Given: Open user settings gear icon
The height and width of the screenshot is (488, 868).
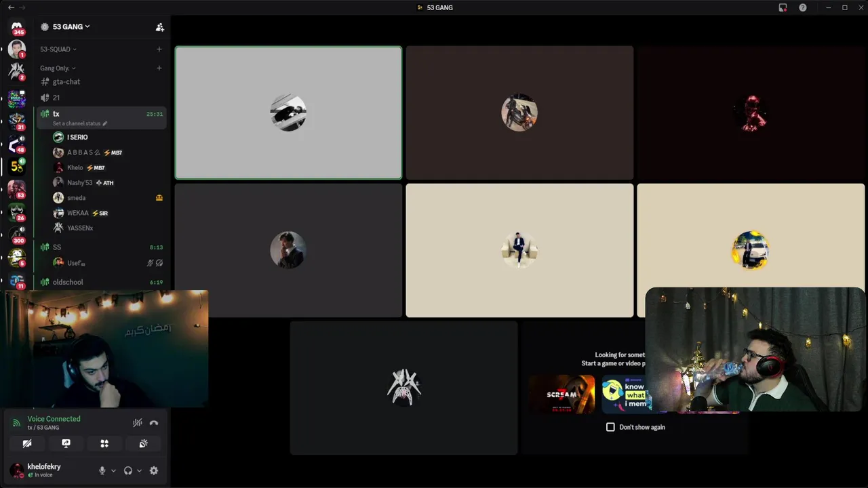Looking at the screenshot, I should (154, 470).
